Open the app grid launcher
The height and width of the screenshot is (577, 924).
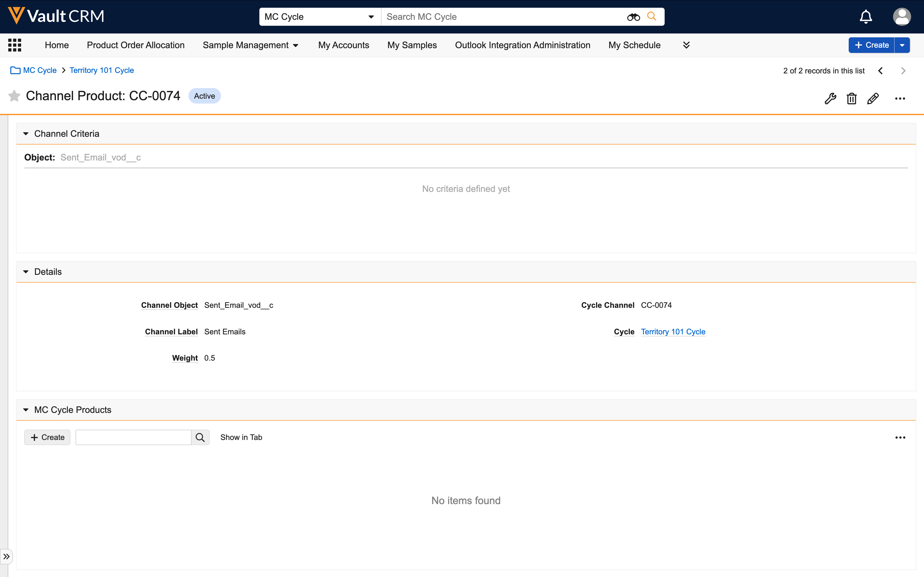tap(14, 45)
